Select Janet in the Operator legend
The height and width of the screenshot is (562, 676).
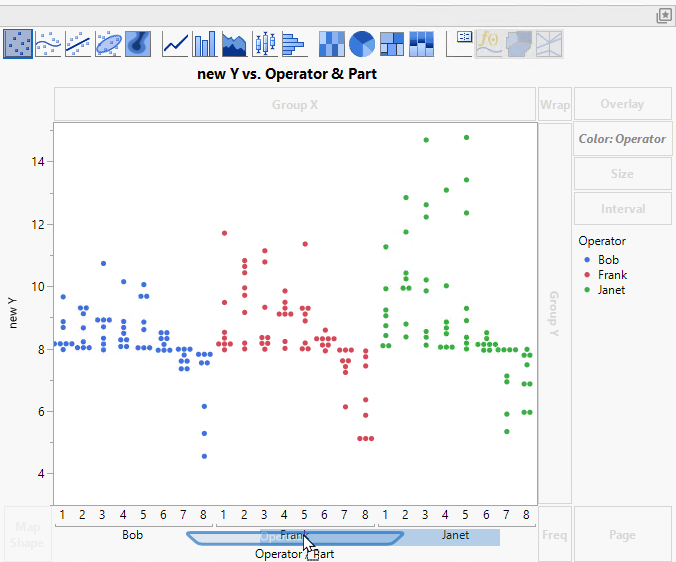point(612,290)
